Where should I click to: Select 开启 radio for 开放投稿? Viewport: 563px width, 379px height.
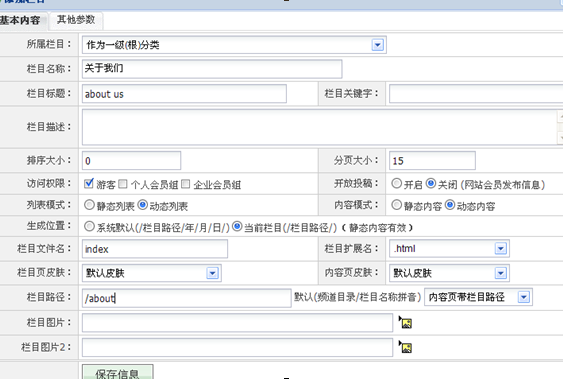(x=396, y=183)
